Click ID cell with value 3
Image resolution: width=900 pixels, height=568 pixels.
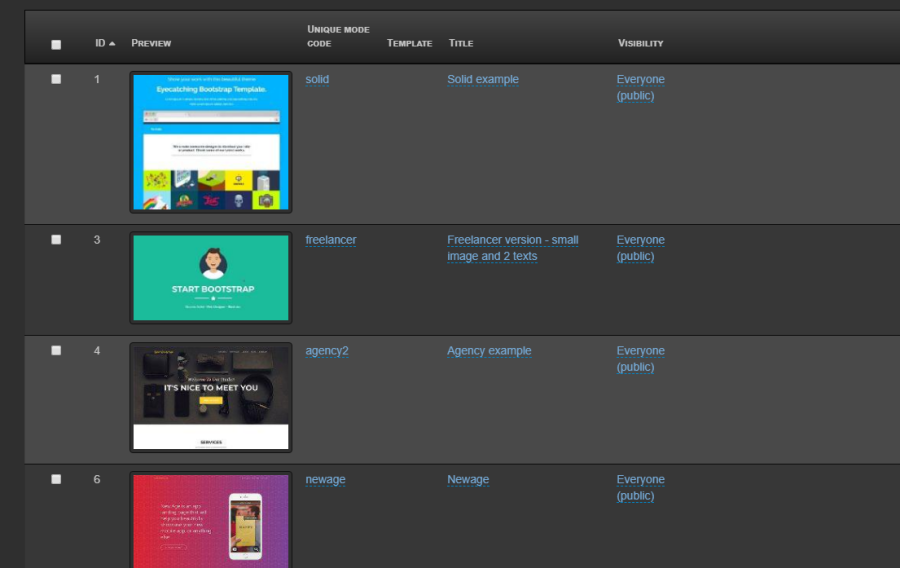(97, 240)
